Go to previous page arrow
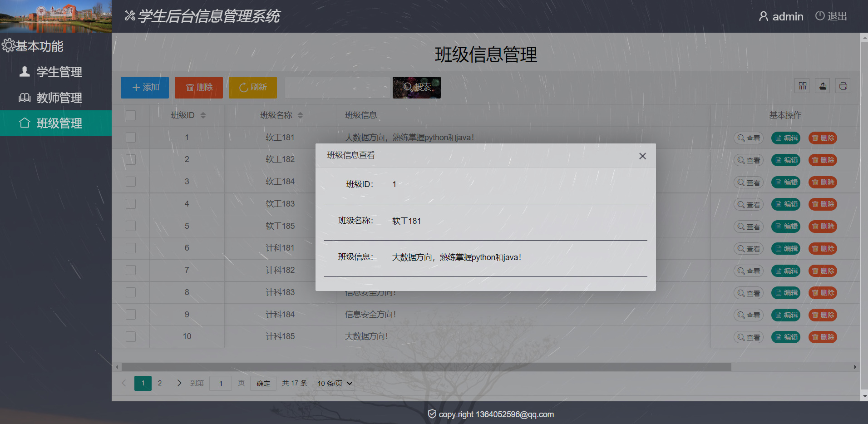 click(123, 383)
